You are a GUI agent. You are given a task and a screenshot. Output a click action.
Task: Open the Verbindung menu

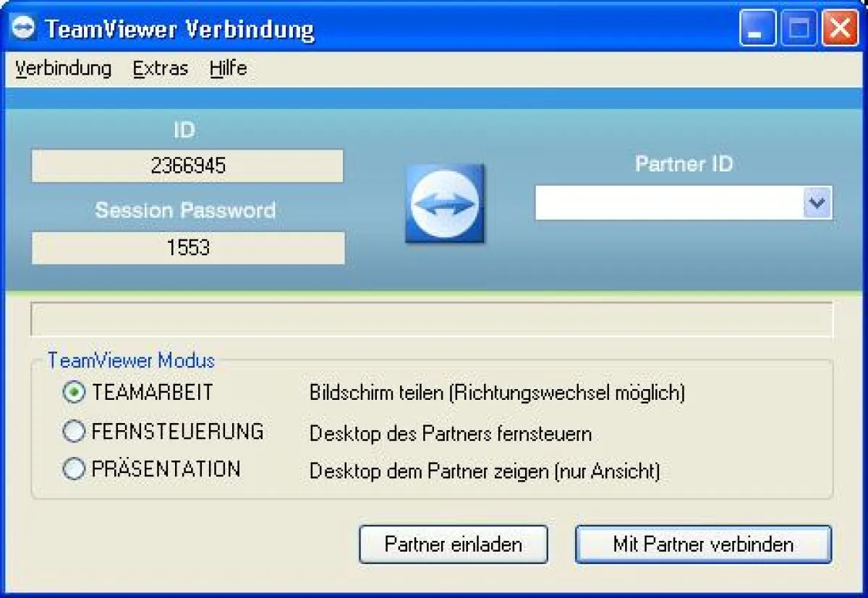click(62, 69)
